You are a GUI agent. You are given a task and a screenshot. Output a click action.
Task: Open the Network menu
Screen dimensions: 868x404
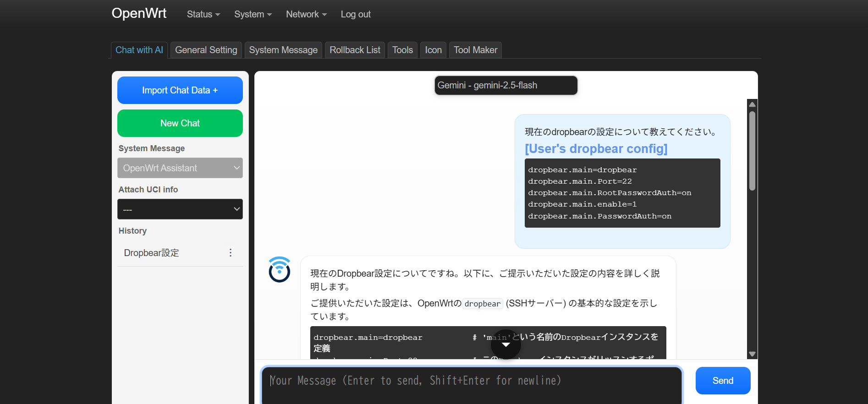tap(306, 14)
